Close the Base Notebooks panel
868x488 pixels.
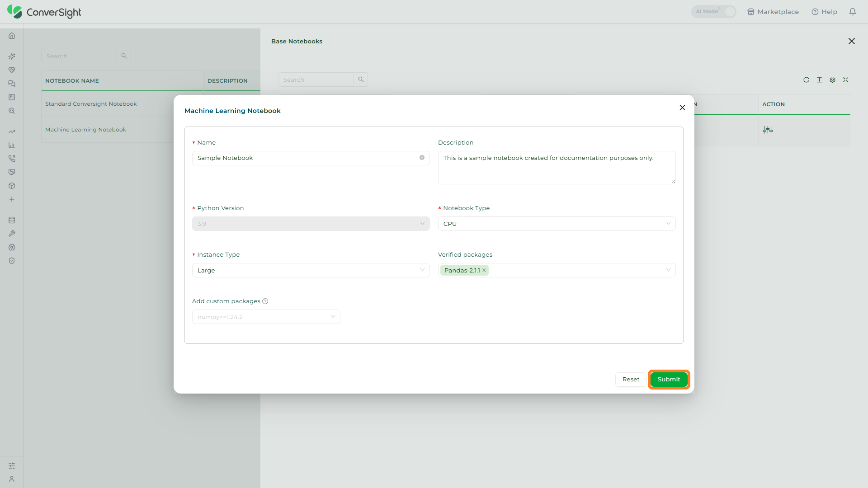click(852, 41)
